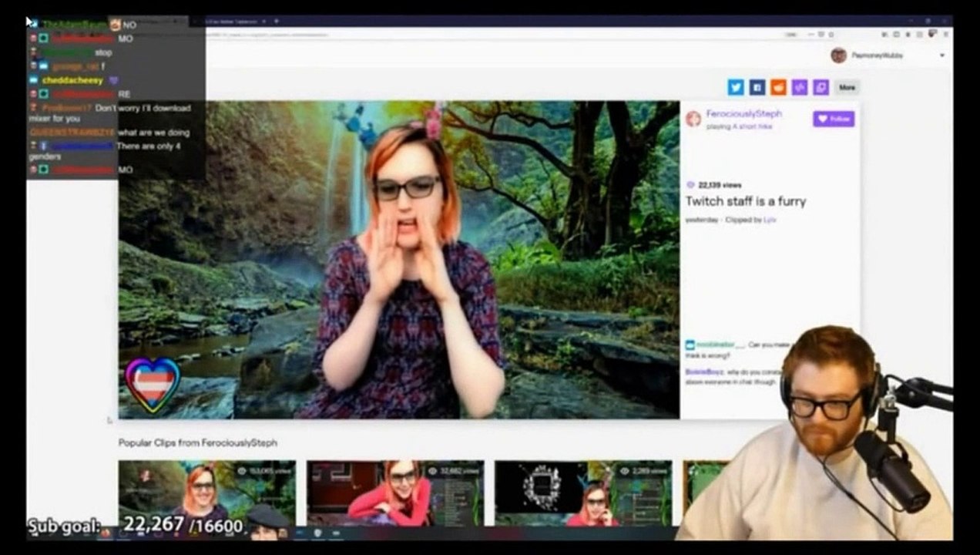The image size is (980, 555).
Task: Open clipper 'Lylx' profile link
Action: click(770, 220)
